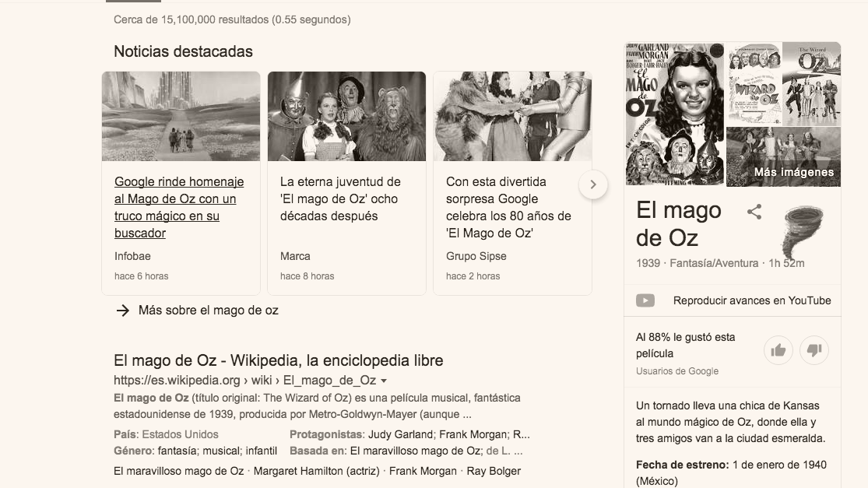Click the related link El maravilloso mago de Oz
868x488 pixels.
(179, 471)
